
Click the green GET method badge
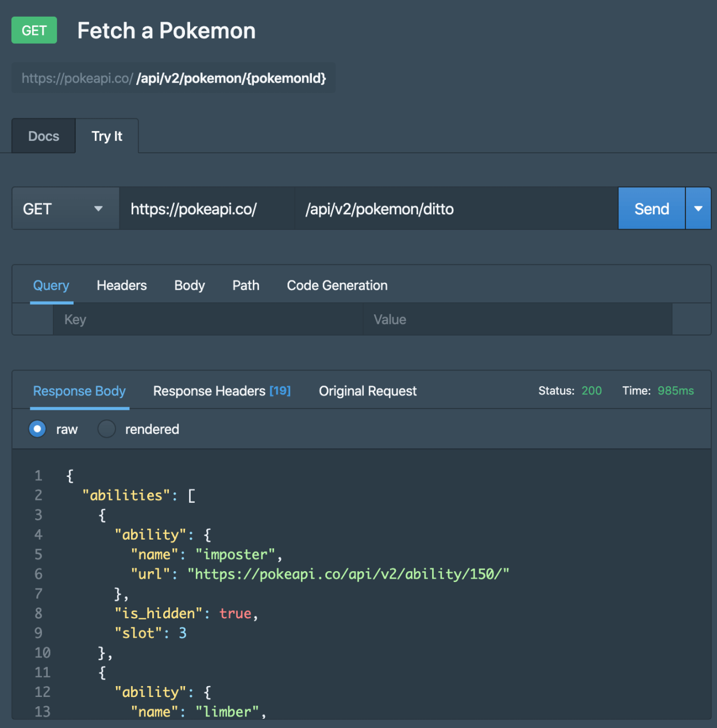click(x=34, y=30)
